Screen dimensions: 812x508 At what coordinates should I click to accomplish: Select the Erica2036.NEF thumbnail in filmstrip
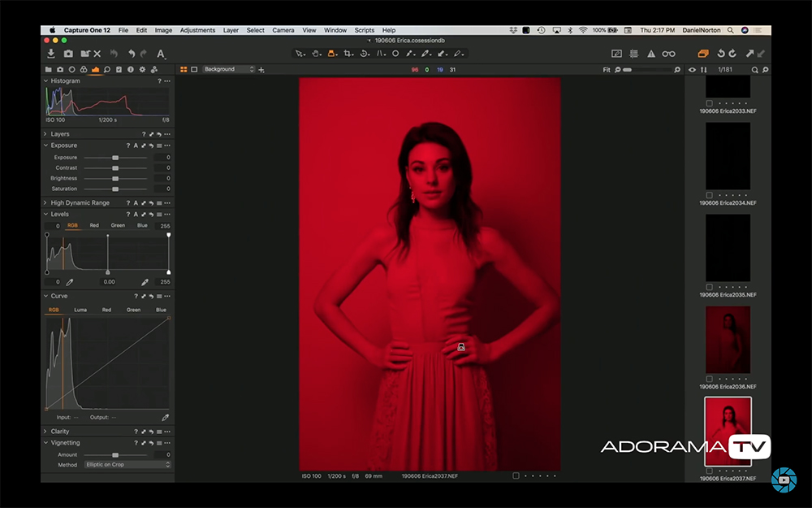(728, 341)
